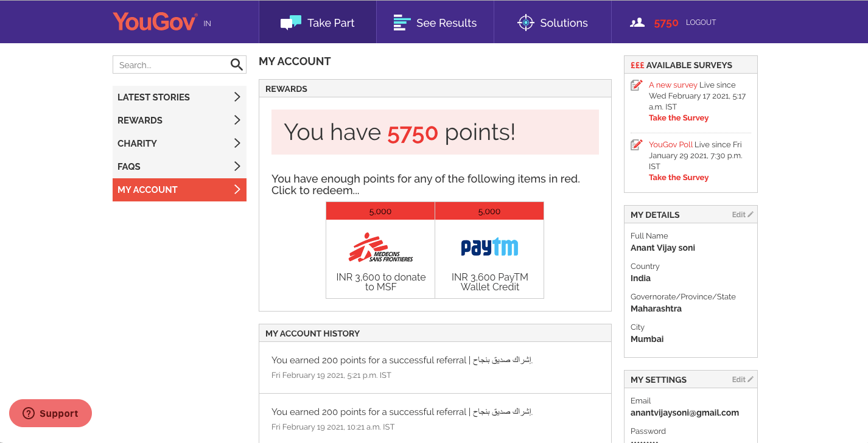Viewport: 868px width, 443px height.
Task: Click the 5750 points counter in header
Action: point(666,23)
